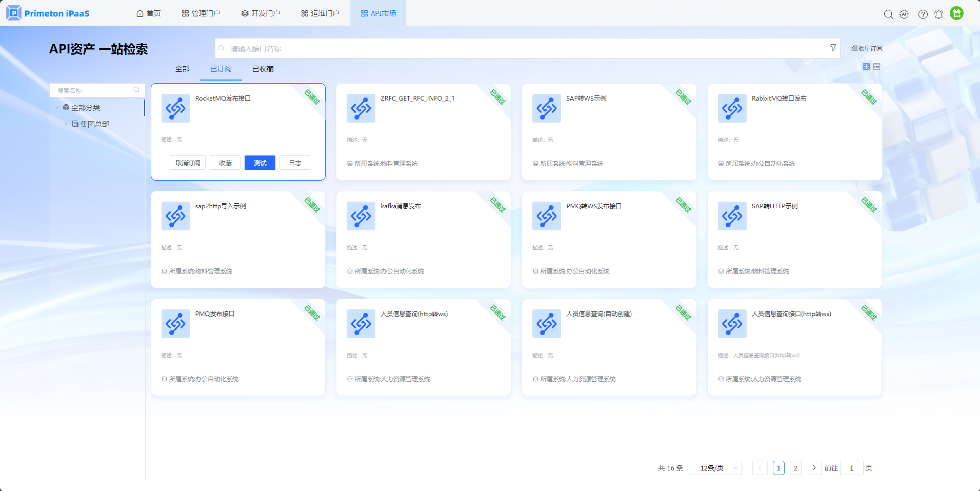Switch to grid card view

(866, 67)
